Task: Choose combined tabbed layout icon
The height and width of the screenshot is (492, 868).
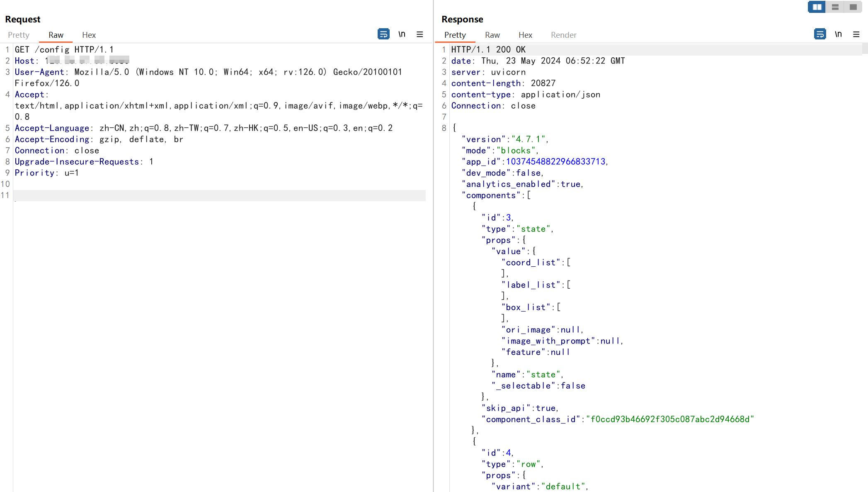Action: [853, 7]
